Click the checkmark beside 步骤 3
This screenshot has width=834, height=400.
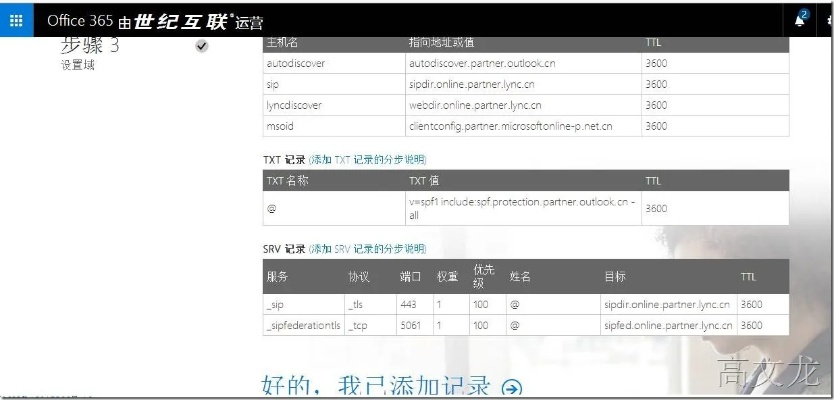202,46
